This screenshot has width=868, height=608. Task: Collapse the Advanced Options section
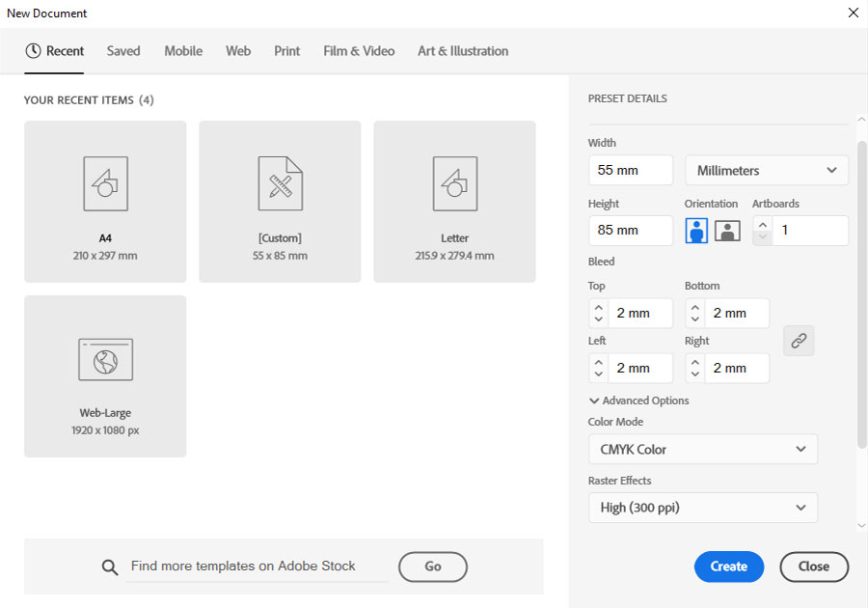[x=639, y=401]
